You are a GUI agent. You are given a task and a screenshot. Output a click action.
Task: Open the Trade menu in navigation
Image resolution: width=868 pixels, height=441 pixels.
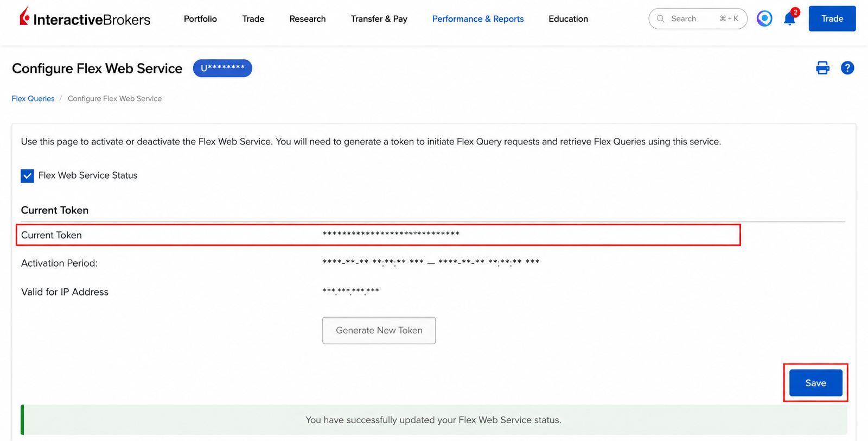point(253,19)
